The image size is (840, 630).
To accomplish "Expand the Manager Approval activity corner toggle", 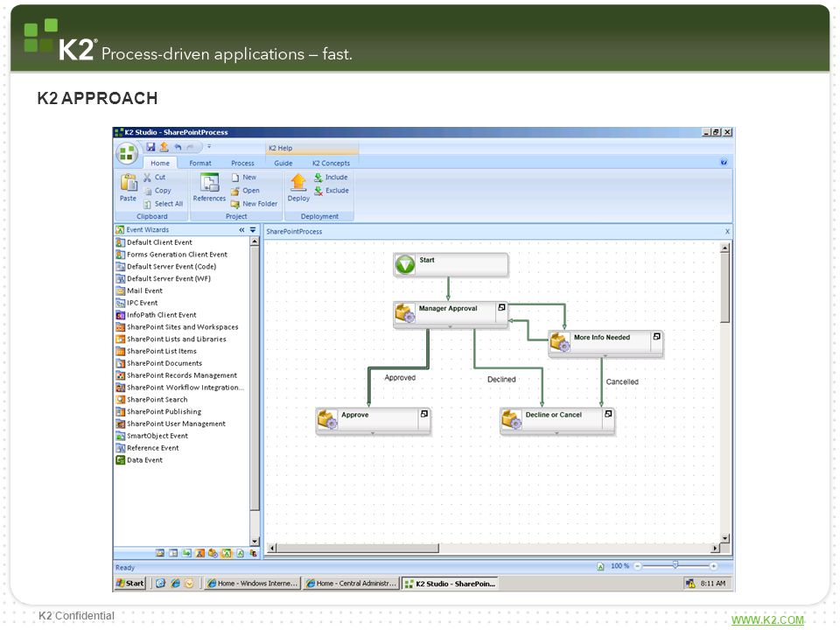I will pos(501,307).
